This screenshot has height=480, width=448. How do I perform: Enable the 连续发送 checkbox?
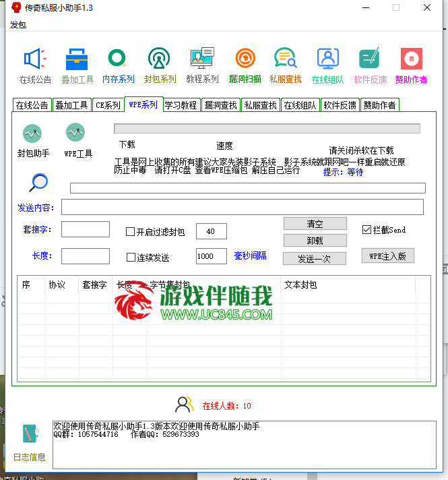tap(131, 257)
